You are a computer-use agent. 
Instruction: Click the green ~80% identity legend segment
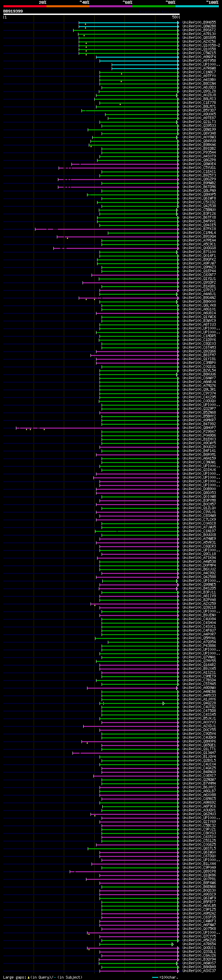pos(154,7)
